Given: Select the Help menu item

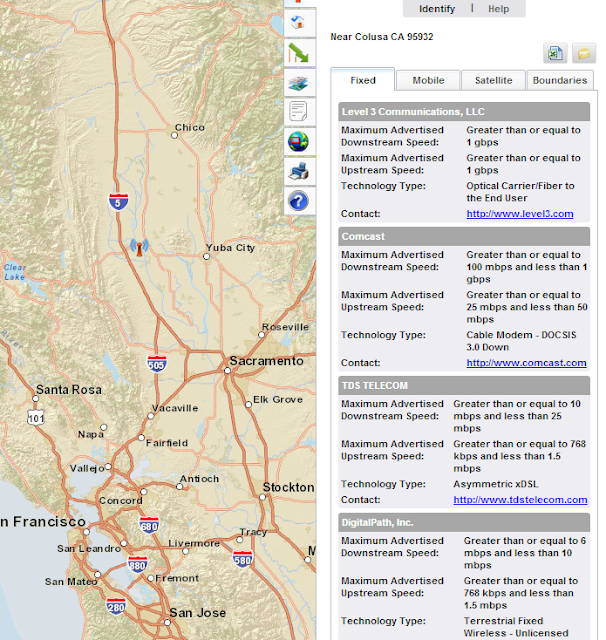Looking at the screenshot, I should click(x=498, y=9).
